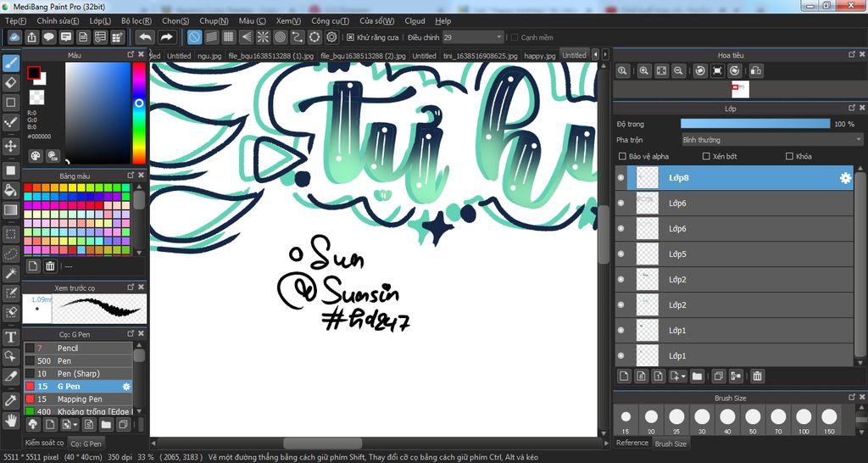Click the cloud save icon
868x463 pixels.
point(15,37)
